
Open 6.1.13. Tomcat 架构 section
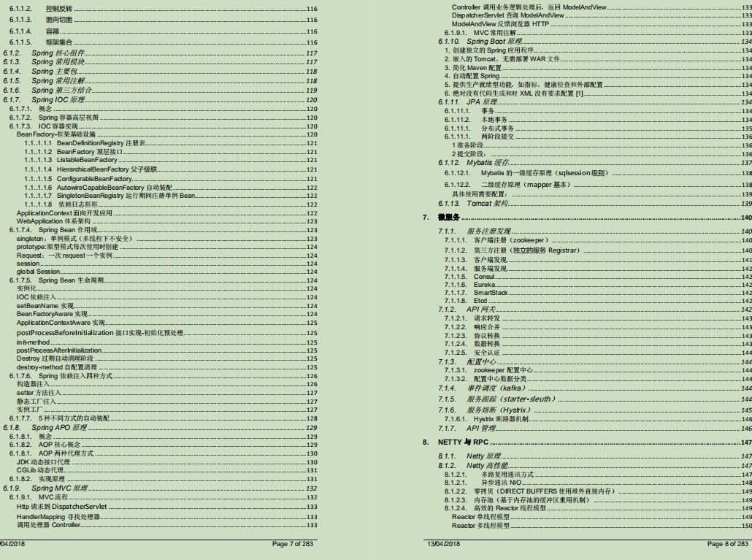tap(595, 203)
